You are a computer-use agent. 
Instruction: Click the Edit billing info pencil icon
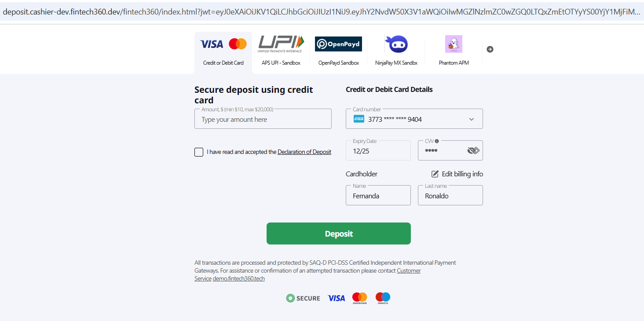coord(435,174)
